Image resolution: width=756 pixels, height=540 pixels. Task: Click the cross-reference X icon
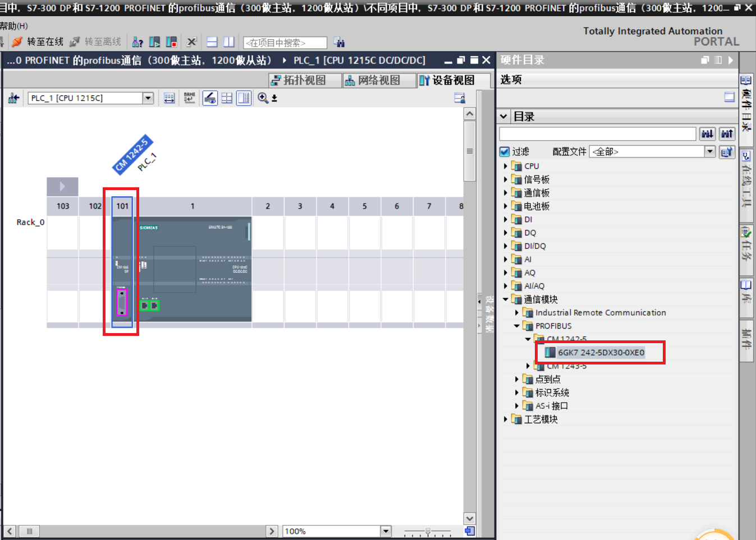pos(191,42)
